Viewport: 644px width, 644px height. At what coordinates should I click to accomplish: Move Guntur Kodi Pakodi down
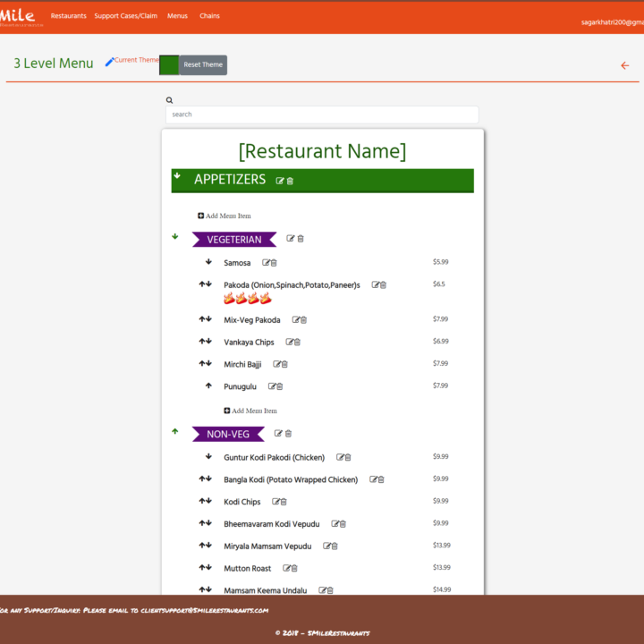click(208, 456)
